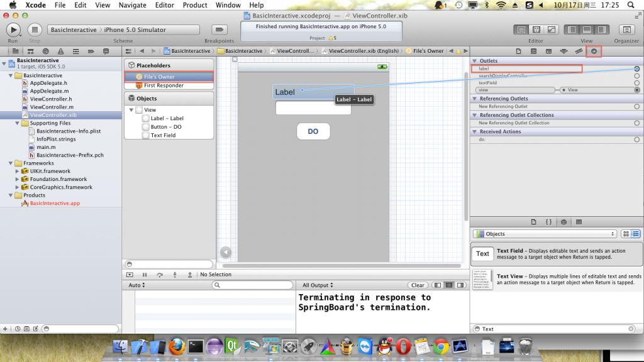Collapse the Supporting Files group
The height and width of the screenshot is (362, 644).
(17, 123)
